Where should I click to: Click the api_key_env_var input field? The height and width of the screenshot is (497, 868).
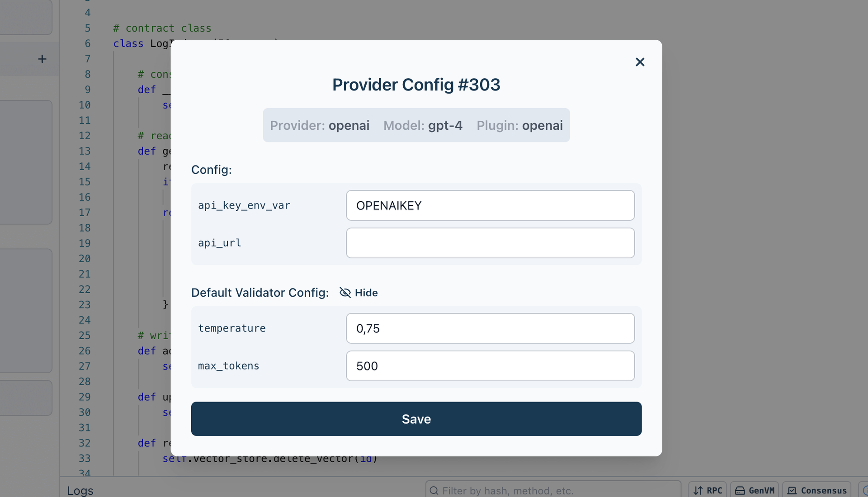coord(490,205)
